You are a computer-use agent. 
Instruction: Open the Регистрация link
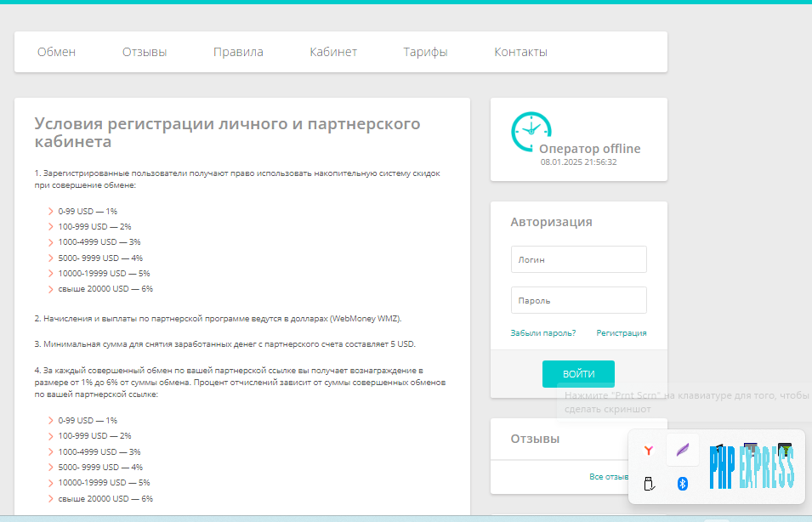click(x=621, y=333)
